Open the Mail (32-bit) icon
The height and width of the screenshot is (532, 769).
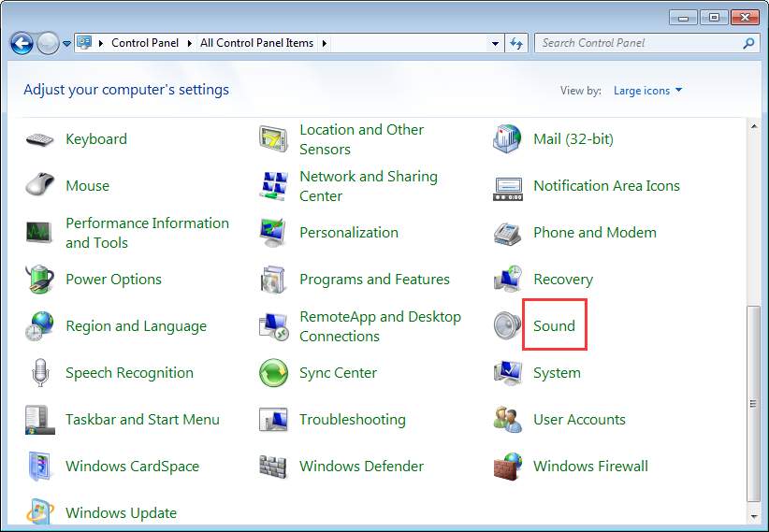[507, 138]
